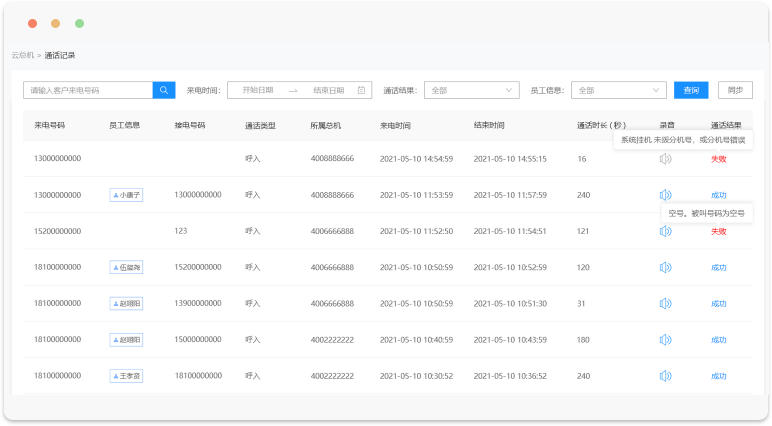772x426 pixels.
Task: Focus the caller number search input
Action: [x=88, y=90]
